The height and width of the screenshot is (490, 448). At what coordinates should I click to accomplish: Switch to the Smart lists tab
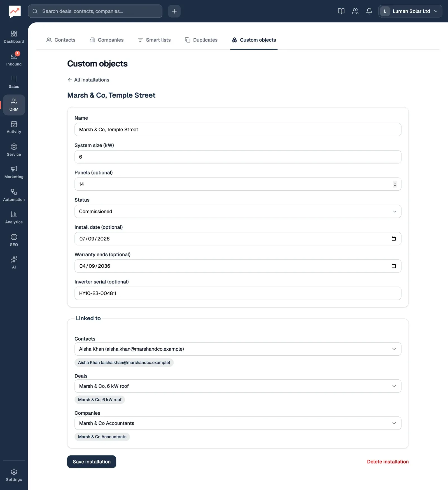(x=154, y=40)
